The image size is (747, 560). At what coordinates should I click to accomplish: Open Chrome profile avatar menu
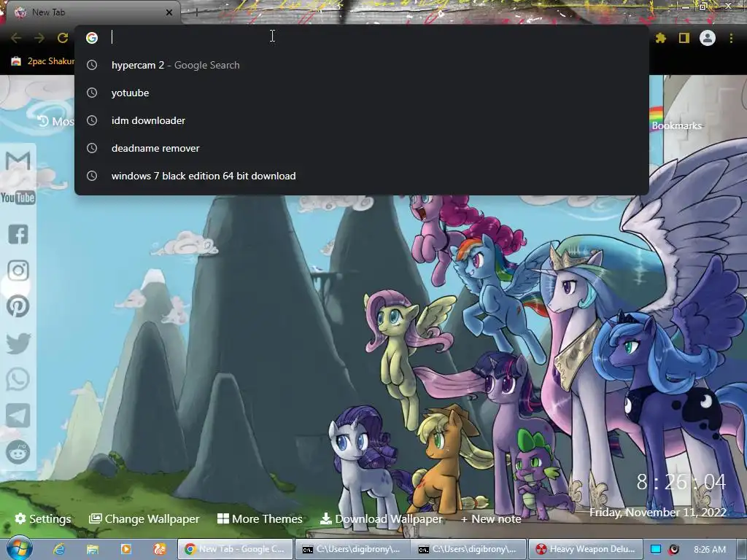coord(708,38)
